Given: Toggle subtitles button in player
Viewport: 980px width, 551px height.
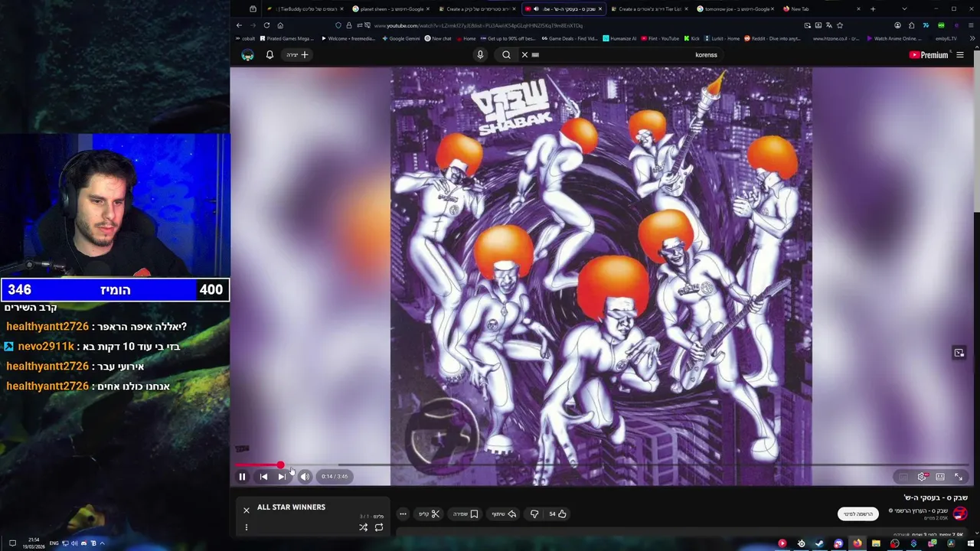Looking at the screenshot, I should 903,477.
